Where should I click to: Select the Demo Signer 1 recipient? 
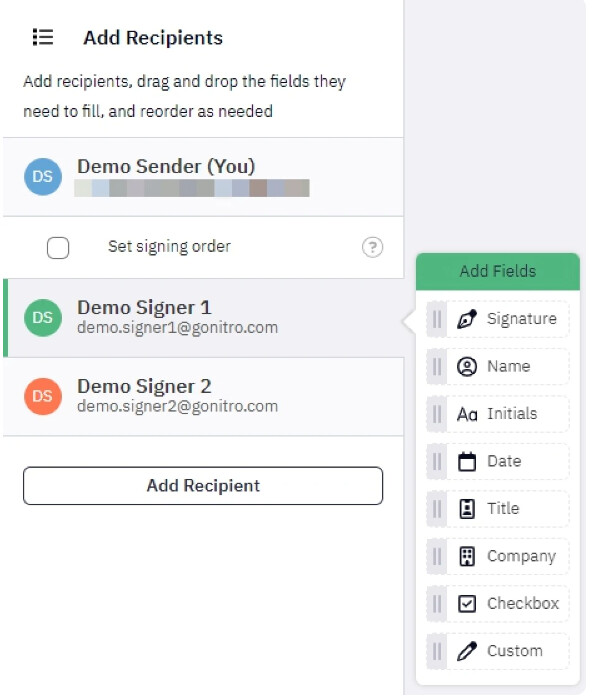coord(204,318)
